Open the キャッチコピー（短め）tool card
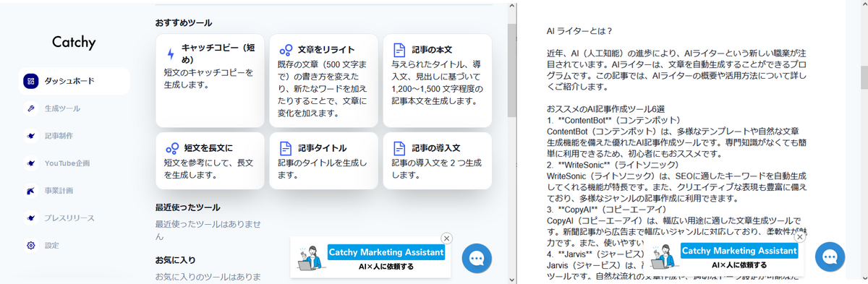This screenshot has height=284, width=868. (x=209, y=80)
